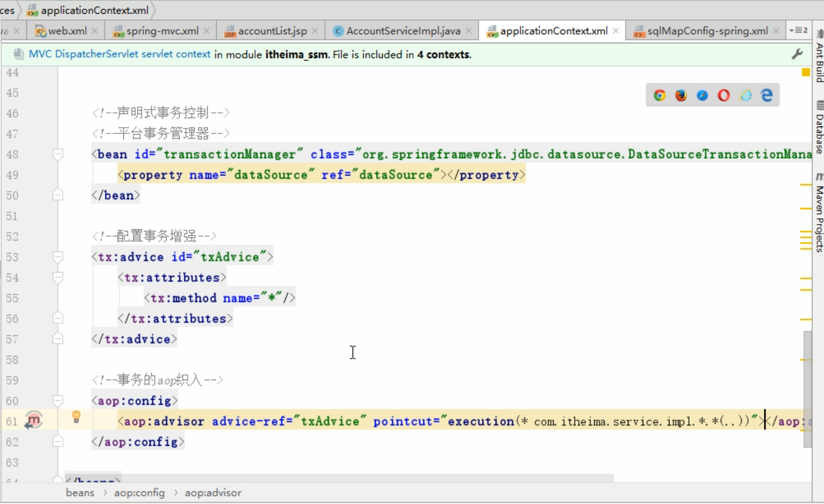This screenshot has height=504, width=824.
Task: Collapse tx:attributes fold on line 54
Action: click(x=58, y=277)
